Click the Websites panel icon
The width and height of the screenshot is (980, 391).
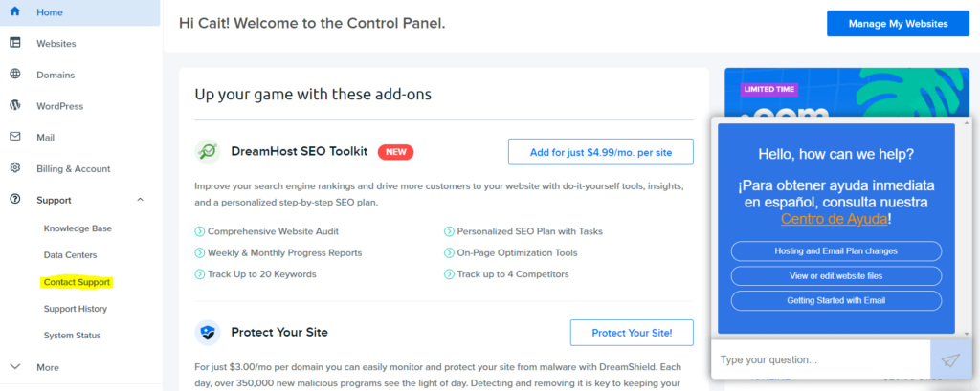click(15, 43)
